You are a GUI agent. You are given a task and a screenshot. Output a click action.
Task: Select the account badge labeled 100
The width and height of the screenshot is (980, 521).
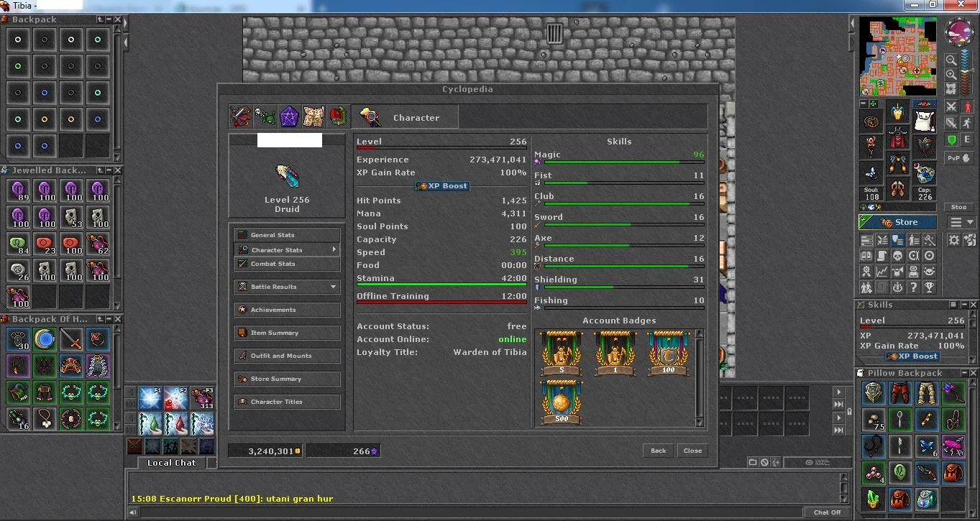coord(668,353)
